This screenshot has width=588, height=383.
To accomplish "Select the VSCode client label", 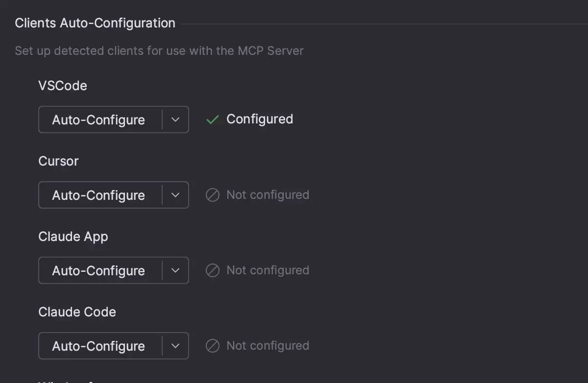I will (63, 85).
